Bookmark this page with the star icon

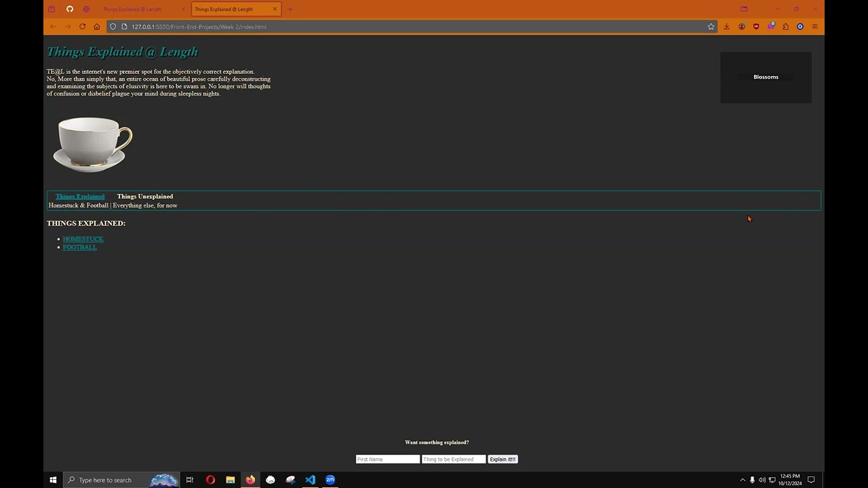click(711, 26)
